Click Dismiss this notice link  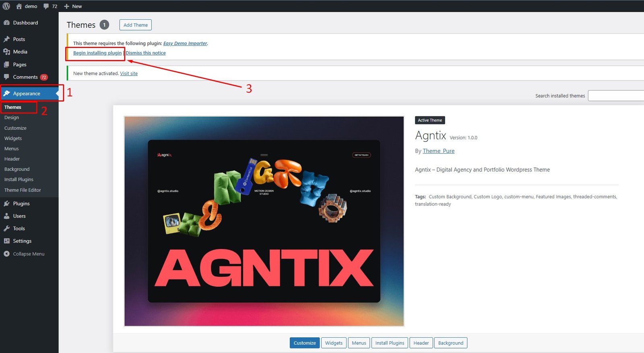pos(146,53)
